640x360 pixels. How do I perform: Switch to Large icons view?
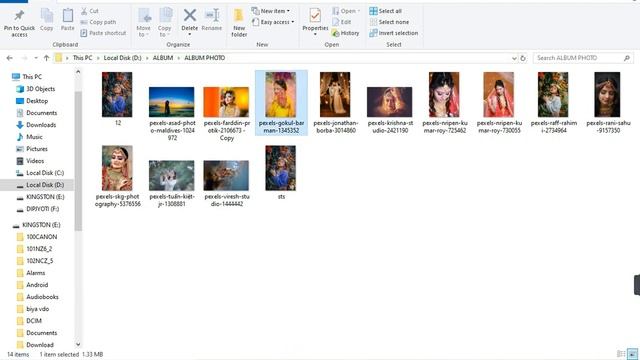click(x=632, y=354)
